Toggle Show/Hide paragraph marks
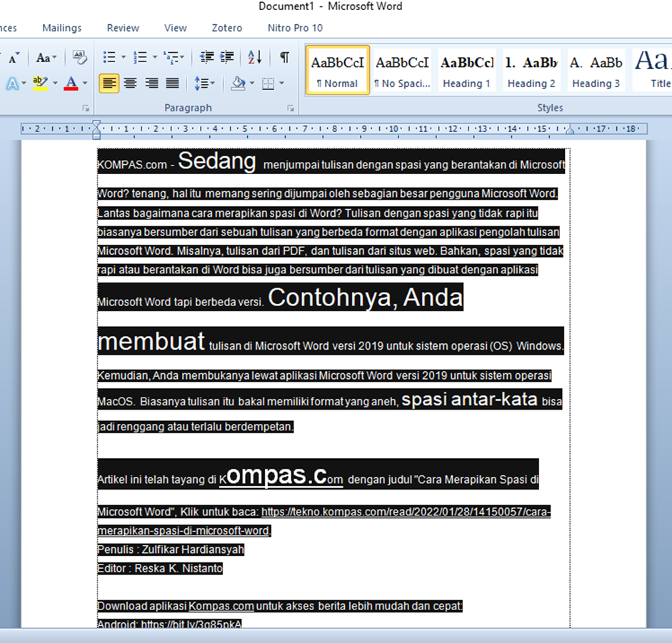 [x=284, y=57]
